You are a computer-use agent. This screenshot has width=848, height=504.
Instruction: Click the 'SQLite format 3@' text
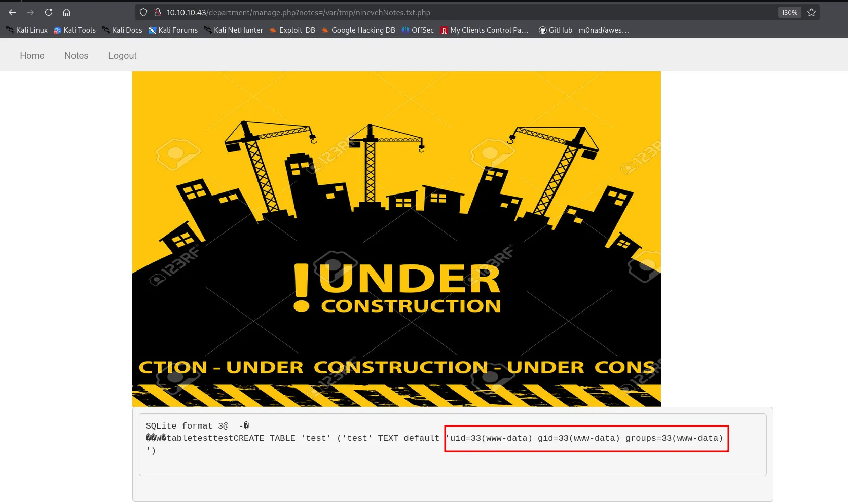point(187,426)
